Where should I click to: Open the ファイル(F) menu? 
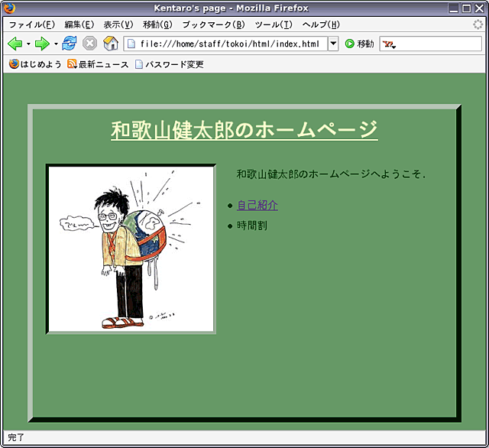[31, 24]
